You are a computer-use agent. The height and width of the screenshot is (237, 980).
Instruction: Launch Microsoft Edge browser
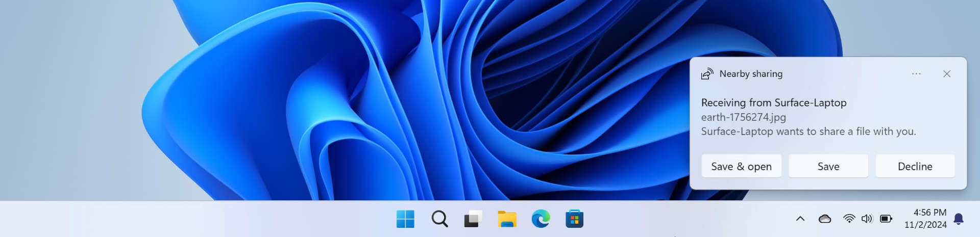click(541, 219)
